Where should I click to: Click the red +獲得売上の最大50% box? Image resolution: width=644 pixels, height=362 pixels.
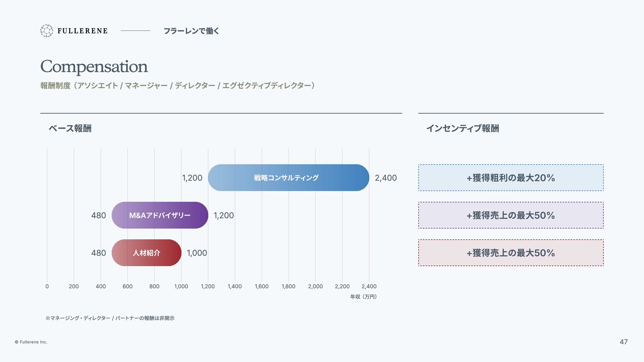[x=511, y=253]
